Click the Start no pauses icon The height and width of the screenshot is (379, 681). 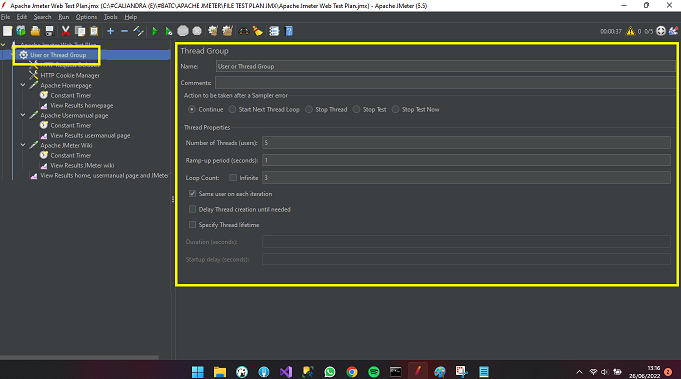(x=169, y=31)
